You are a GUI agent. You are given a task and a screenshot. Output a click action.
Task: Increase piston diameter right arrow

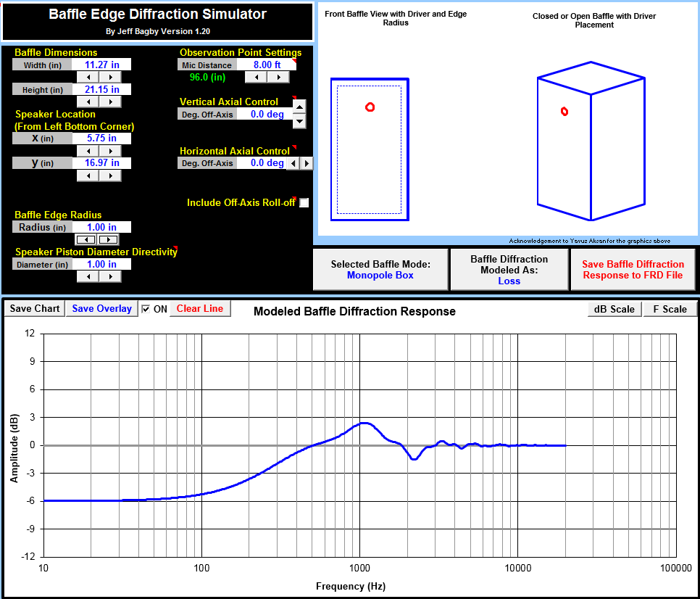110,276
